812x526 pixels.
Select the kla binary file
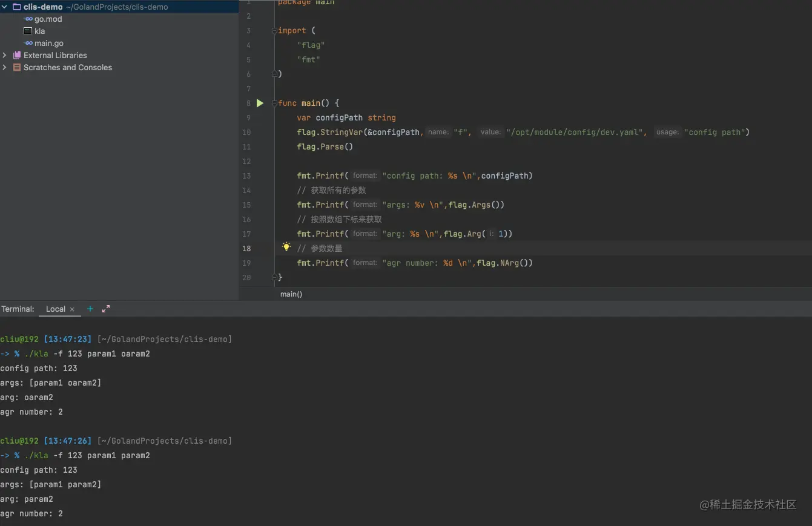[39, 31]
